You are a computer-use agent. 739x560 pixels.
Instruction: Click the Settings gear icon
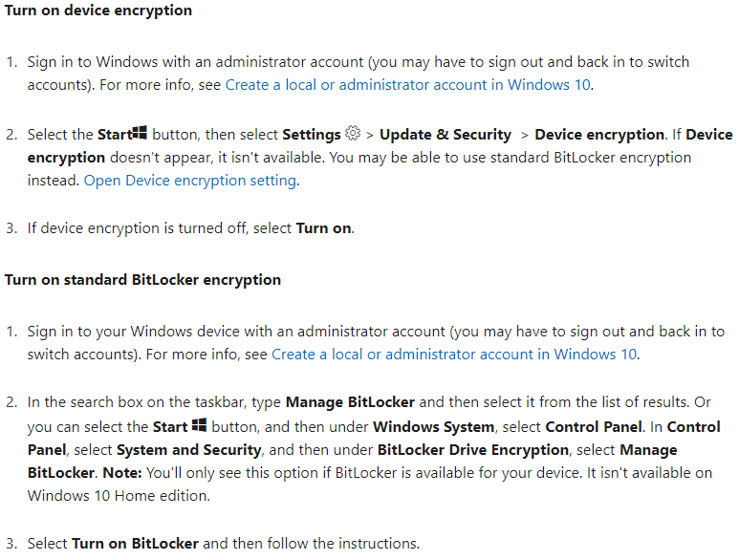[x=353, y=133]
